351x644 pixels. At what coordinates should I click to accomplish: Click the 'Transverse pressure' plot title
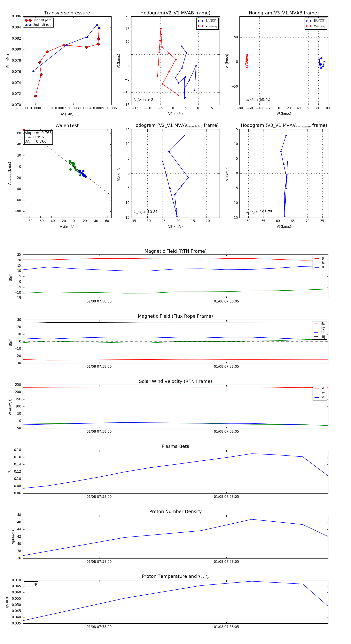67,13
